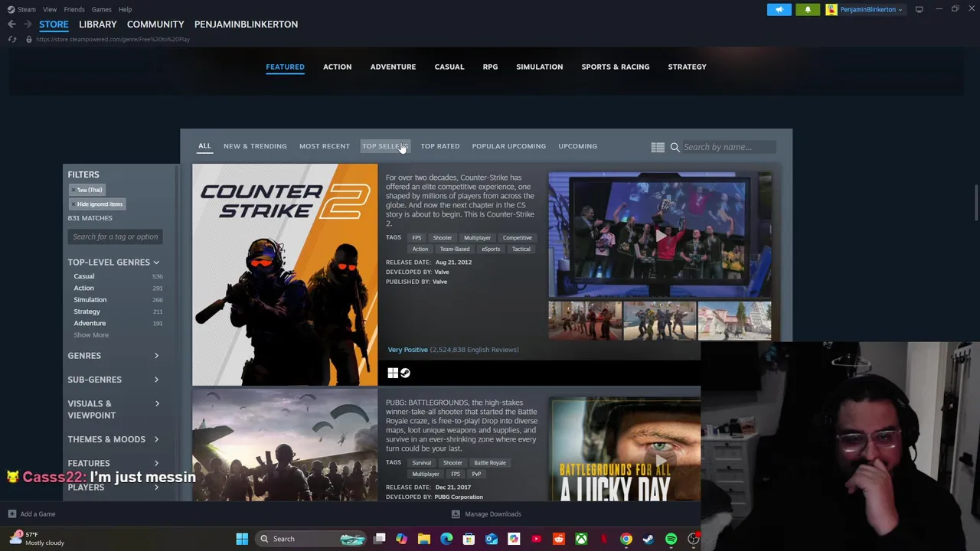Open Counter-Strike 2 cover art
Viewport: 980px width, 551px height.
[285, 275]
